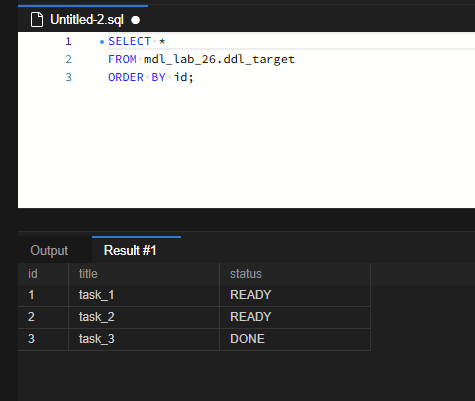Viewport: 475px width, 401px height.
Task: Click line number 1 in gutter
Action: click(x=68, y=41)
